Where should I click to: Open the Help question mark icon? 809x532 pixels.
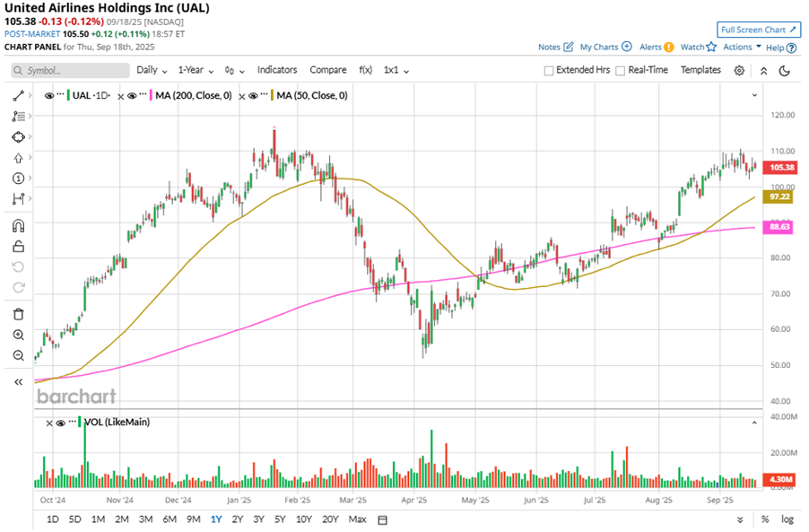791,48
